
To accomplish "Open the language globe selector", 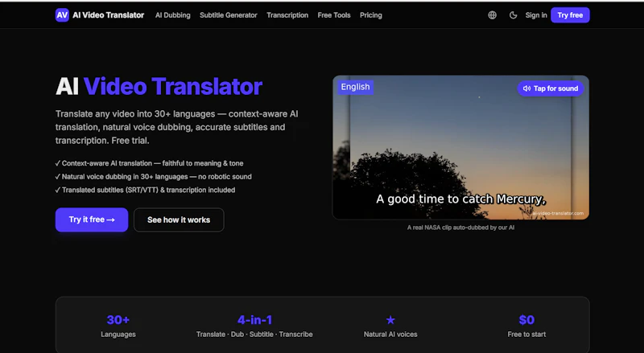I will (492, 15).
